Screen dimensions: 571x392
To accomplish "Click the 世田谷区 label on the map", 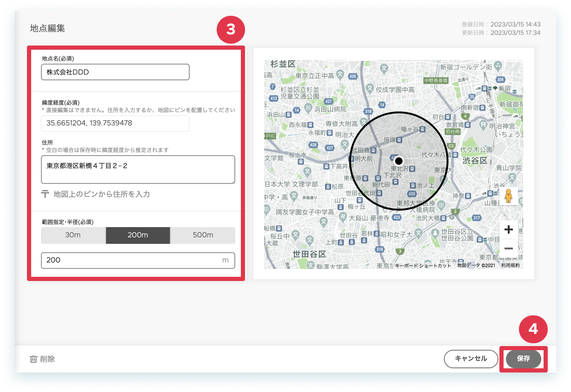I will click(309, 254).
